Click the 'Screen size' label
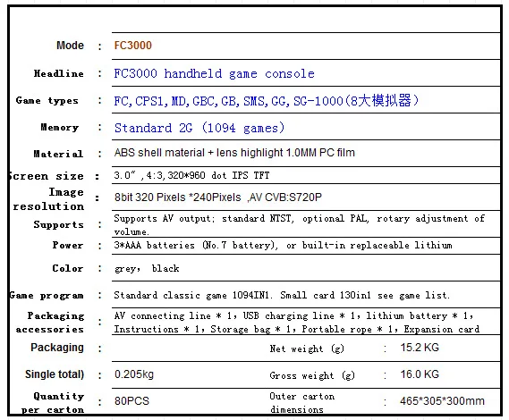509x420 pixels. 47,176
